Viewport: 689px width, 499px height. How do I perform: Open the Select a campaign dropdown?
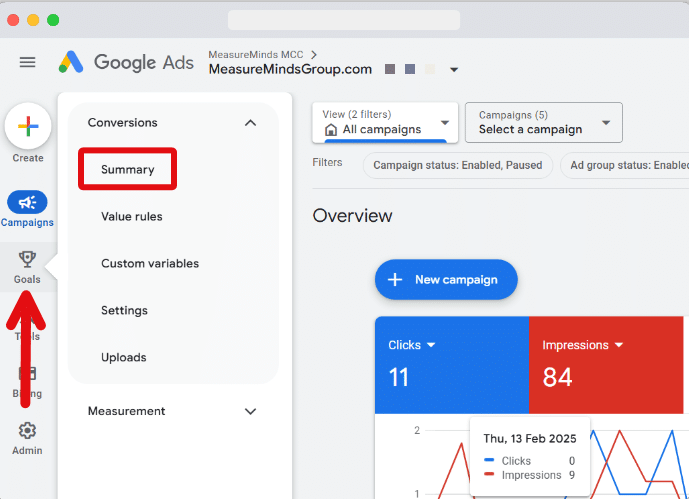pos(544,123)
